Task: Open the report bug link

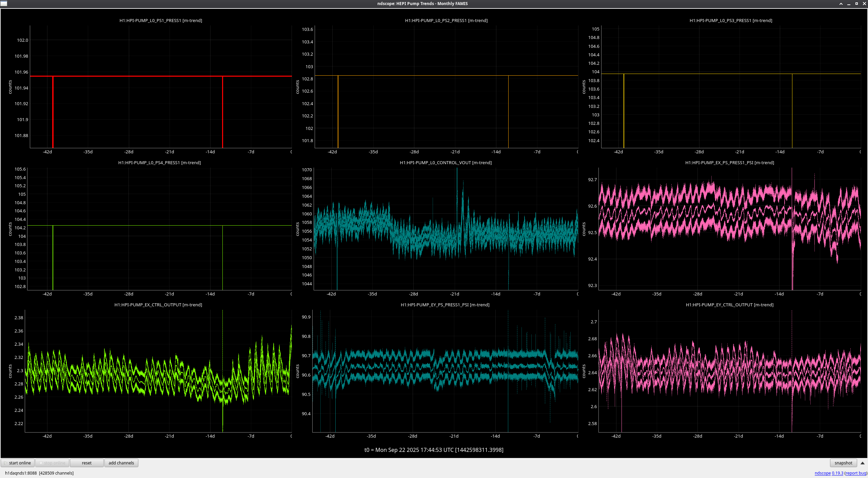Action: click(856, 473)
